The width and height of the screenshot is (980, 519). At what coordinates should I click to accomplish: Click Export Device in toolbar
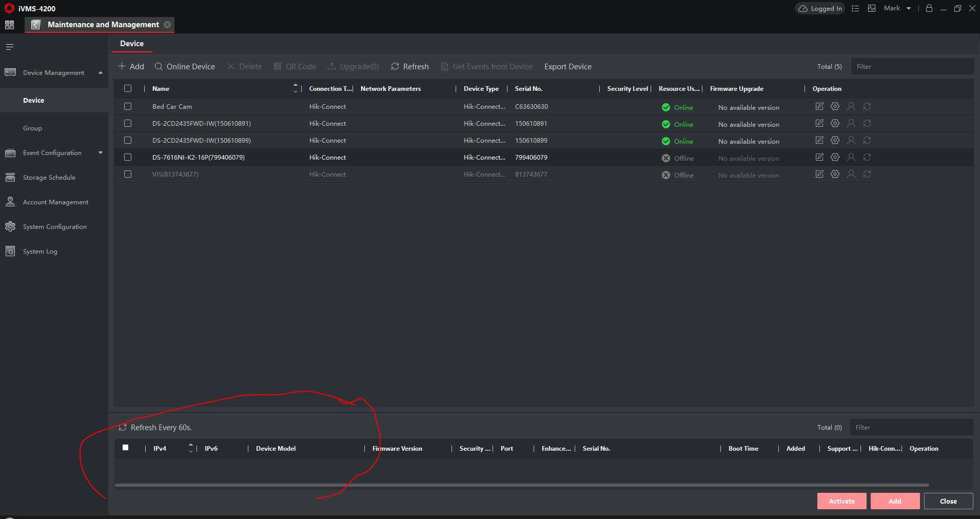[x=567, y=67]
